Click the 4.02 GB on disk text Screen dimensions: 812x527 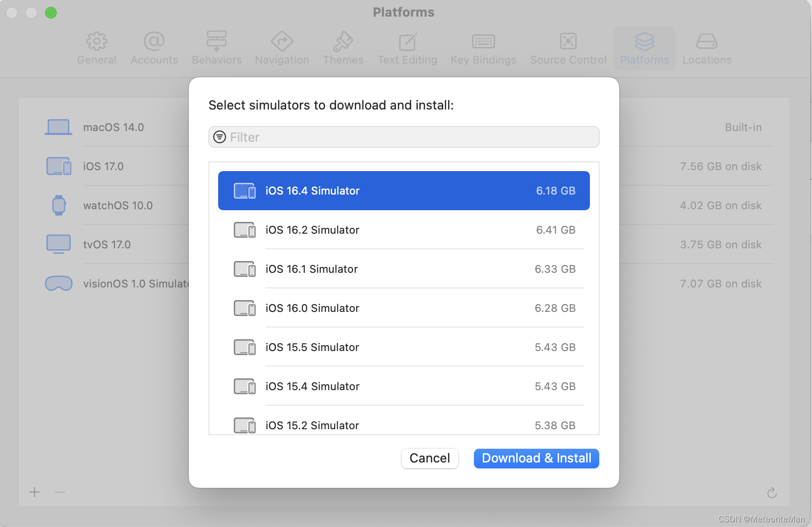tap(721, 205)
